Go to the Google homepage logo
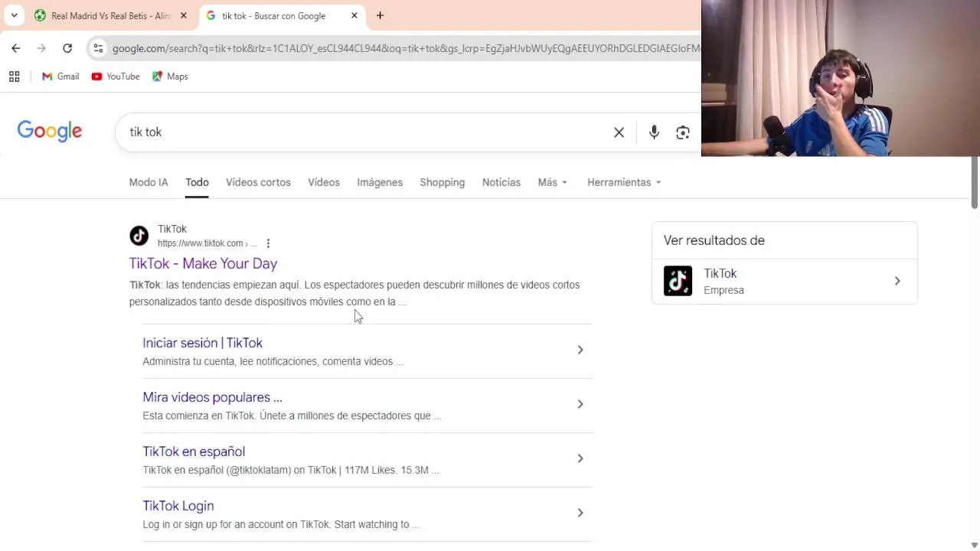 50,131
